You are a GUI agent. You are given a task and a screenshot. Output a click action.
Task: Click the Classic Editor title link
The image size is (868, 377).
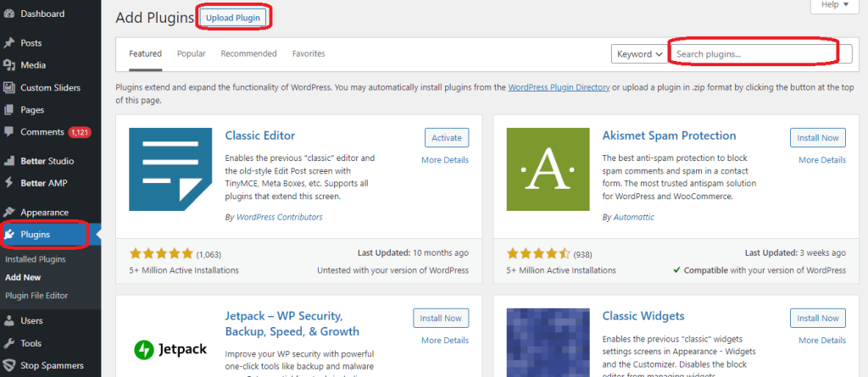tap(260, 136)
